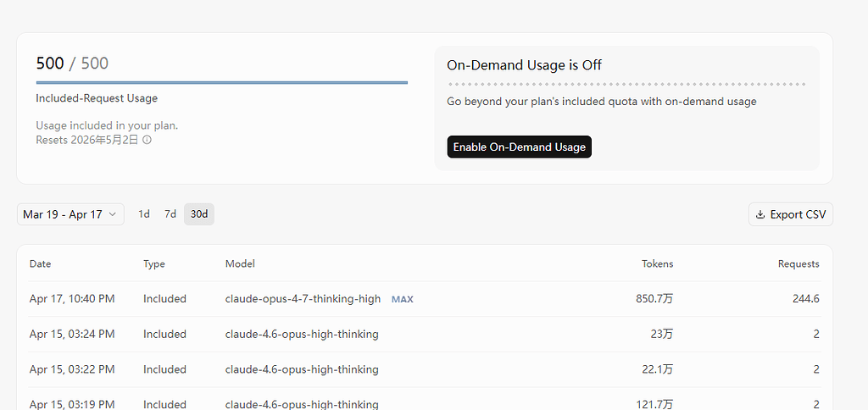Click the Apr 17, 10:40 PM date cell

coord(72,299)
